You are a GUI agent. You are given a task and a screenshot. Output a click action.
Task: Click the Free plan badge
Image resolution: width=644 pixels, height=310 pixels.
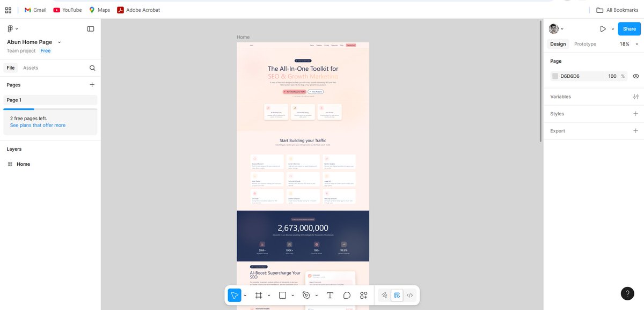pyautogui.click(x=46, y=51)
